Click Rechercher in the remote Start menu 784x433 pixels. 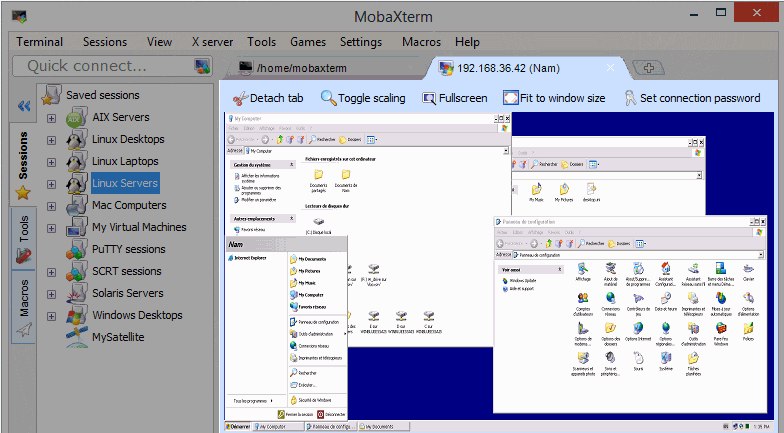tap(304, 372)
